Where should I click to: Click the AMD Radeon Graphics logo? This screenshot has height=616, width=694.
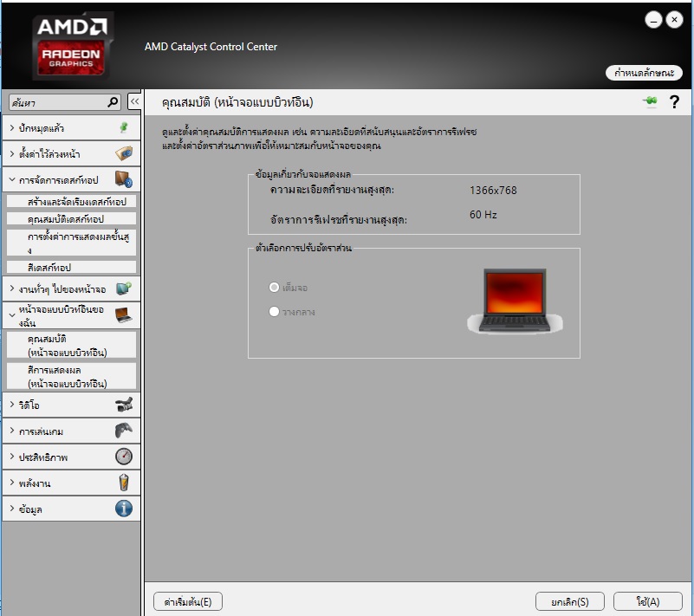coord(71,46)
